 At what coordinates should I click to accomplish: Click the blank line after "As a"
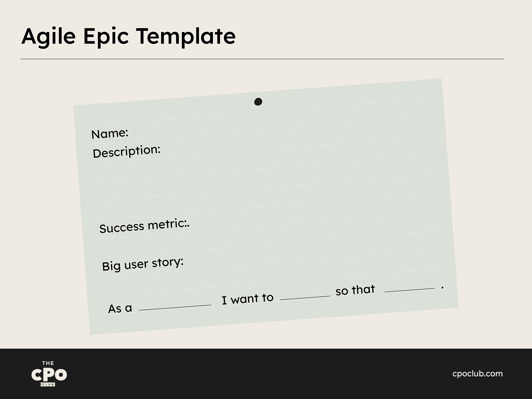tap(175, 307)
